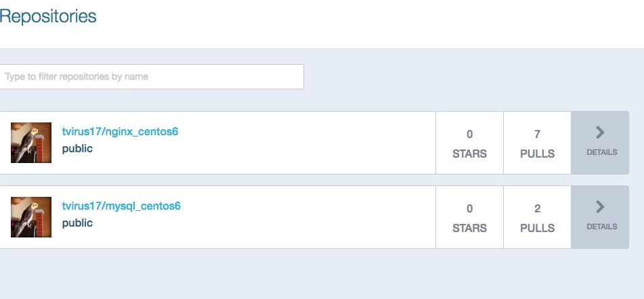Click the PULLS label in mysql_centos6 row
644x299 pixels.
[537, 228]
